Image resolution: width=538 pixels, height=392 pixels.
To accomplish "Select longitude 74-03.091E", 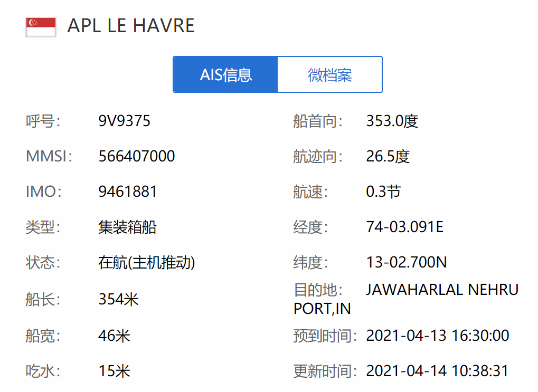I will click(x=405, y=227).
